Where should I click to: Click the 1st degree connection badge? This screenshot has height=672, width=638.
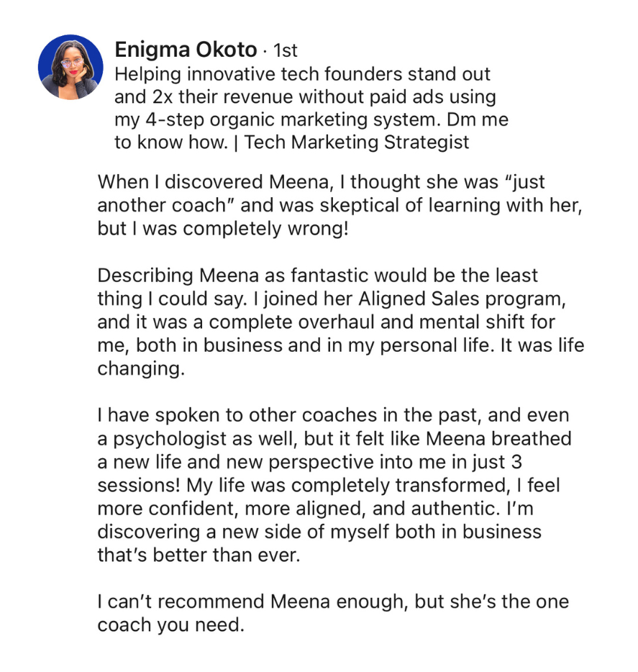click(x=286, y=51)
